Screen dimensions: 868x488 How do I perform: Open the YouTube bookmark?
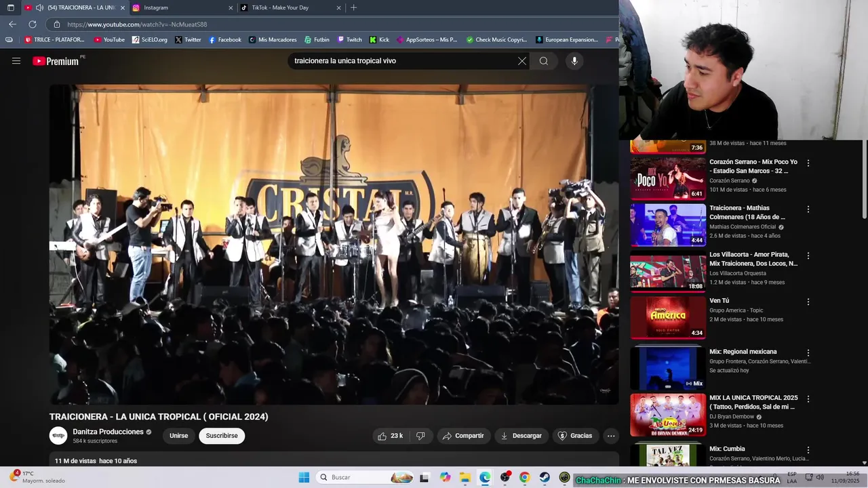[109, 39]
